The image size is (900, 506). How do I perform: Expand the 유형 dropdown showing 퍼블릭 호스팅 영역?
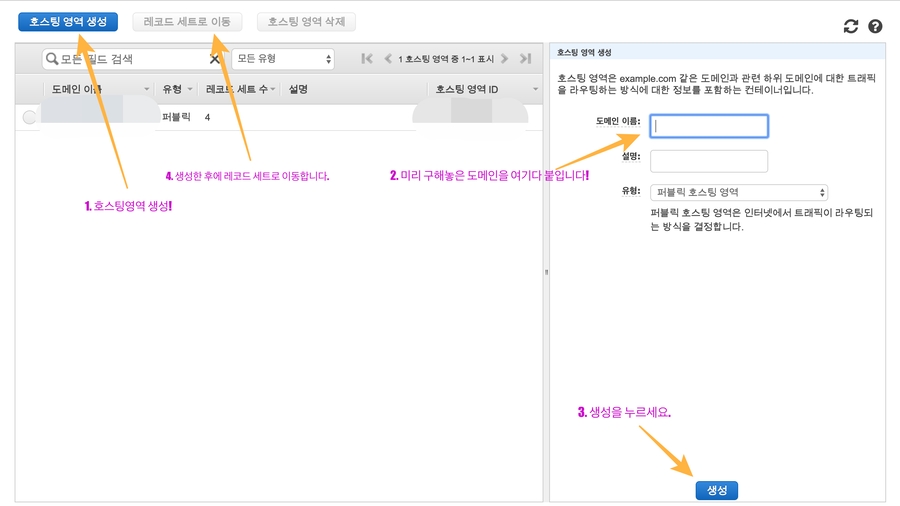coord(738,192)
